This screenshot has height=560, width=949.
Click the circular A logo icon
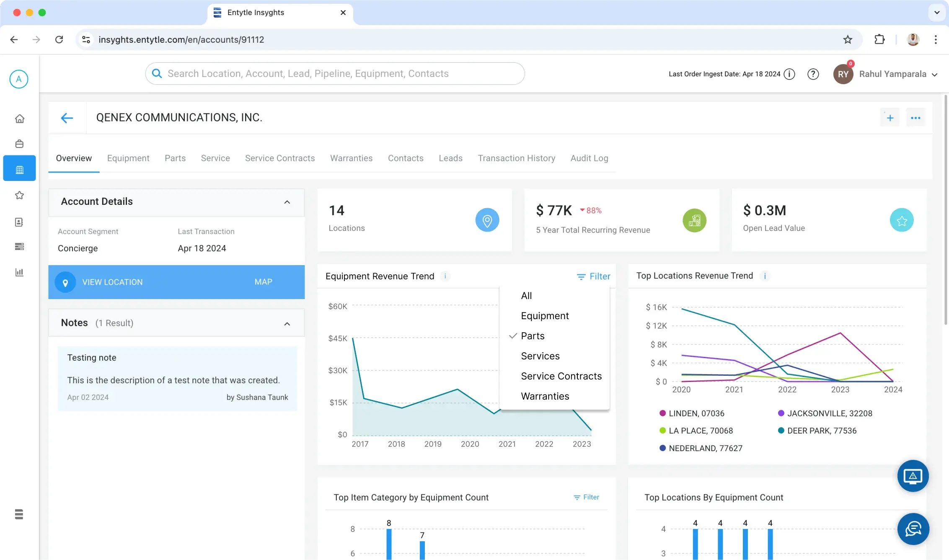(19, 79)
